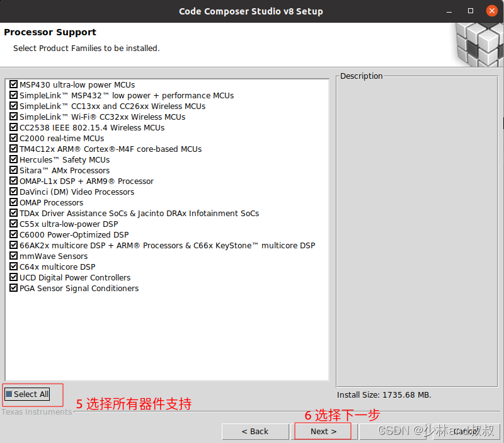Image resolution: width=504 pixels, height=443 pixels.
Task: Select the mmWave Sensors label text
Action: 54,256
